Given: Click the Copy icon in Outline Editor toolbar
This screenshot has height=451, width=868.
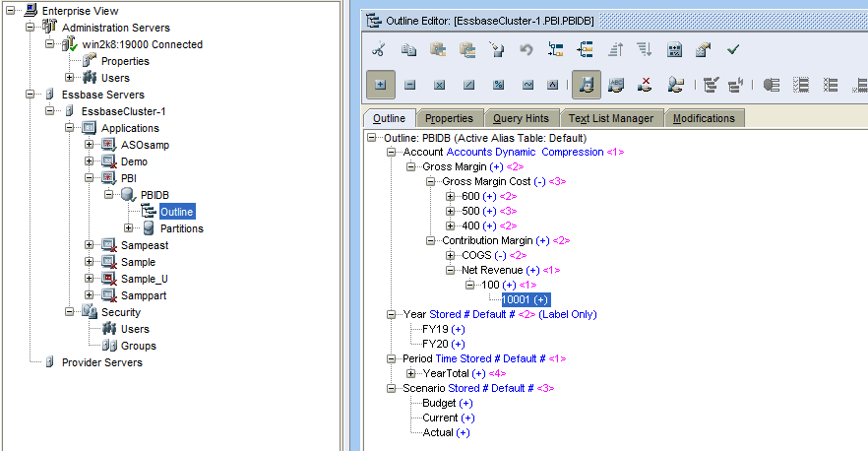Looking at the screenshot, I should tap(408, 50).
